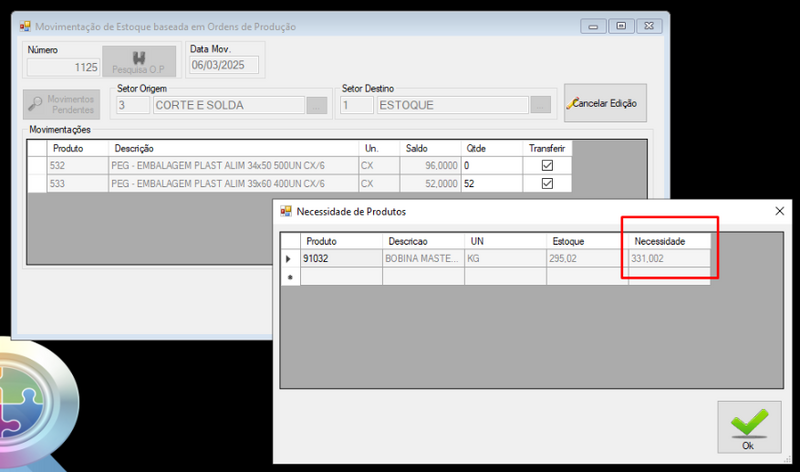Click Estoque column header in dialog
The width and height of the screenshot is (800, 472).
[587, 241]
